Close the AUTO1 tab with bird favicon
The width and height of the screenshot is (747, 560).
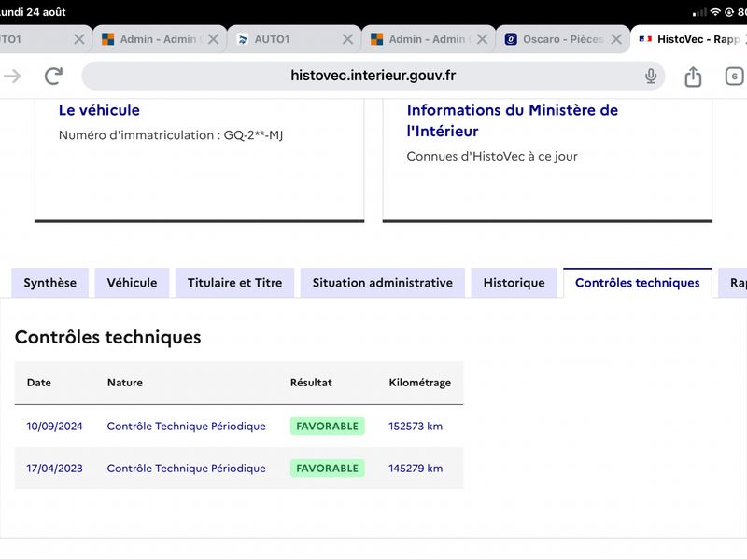tap(347, 39)
